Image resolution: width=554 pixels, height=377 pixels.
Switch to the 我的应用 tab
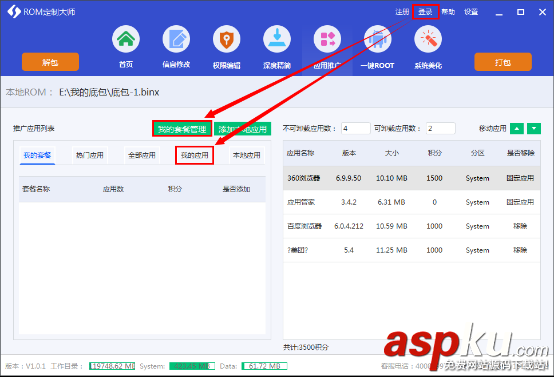[194, 155]
